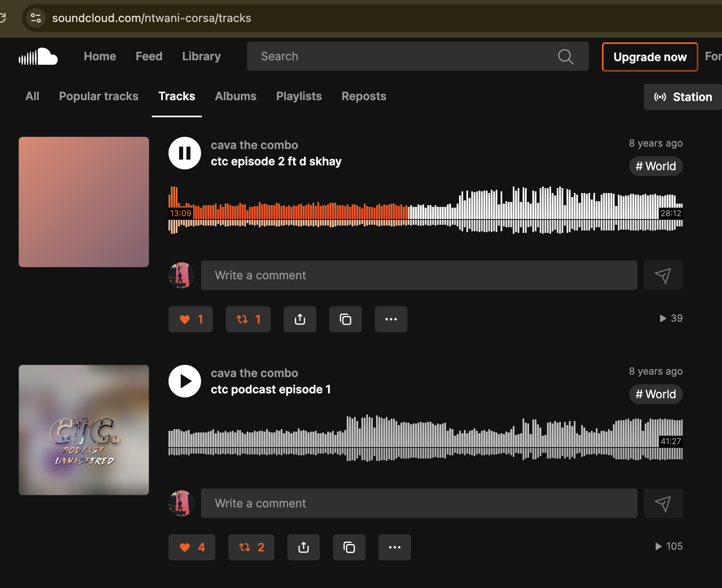Share ctc episode 2 track

300,319
